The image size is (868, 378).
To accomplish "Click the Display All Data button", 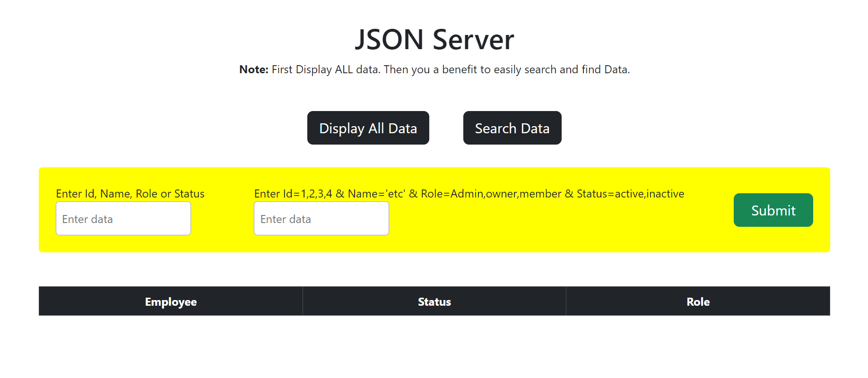I will point(368,128).
